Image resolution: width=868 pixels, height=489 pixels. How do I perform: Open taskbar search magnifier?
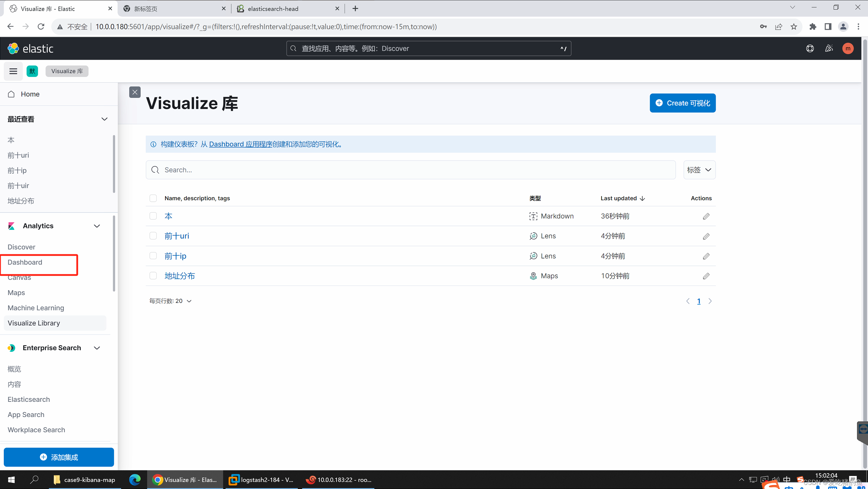pos(34,480)
